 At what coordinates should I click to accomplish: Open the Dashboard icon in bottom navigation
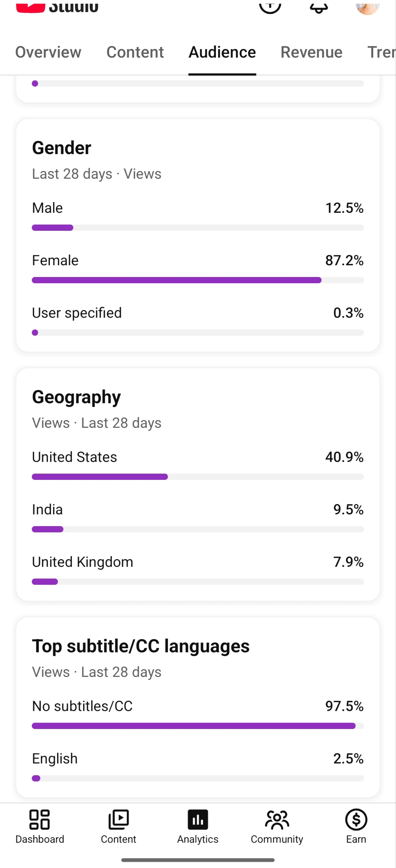[x=40, y=820]
